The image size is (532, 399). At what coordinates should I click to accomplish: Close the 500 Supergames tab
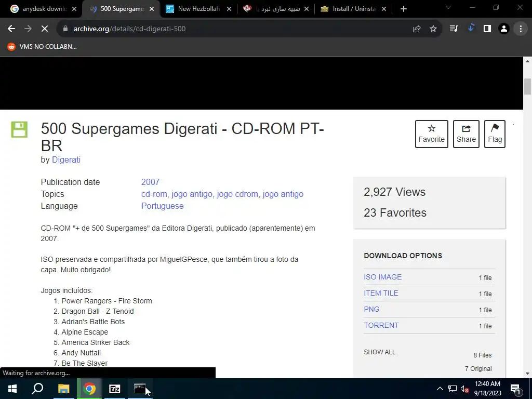152,9
